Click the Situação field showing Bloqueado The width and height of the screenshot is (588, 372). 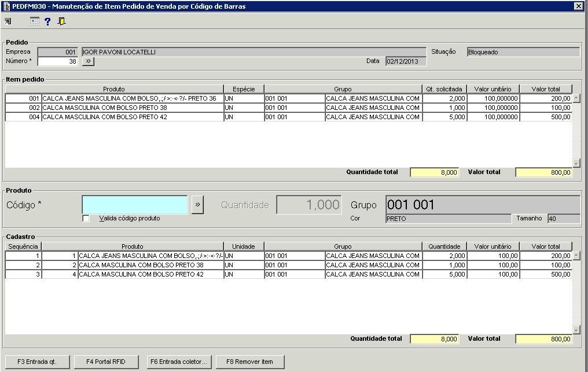coord(524,52)
